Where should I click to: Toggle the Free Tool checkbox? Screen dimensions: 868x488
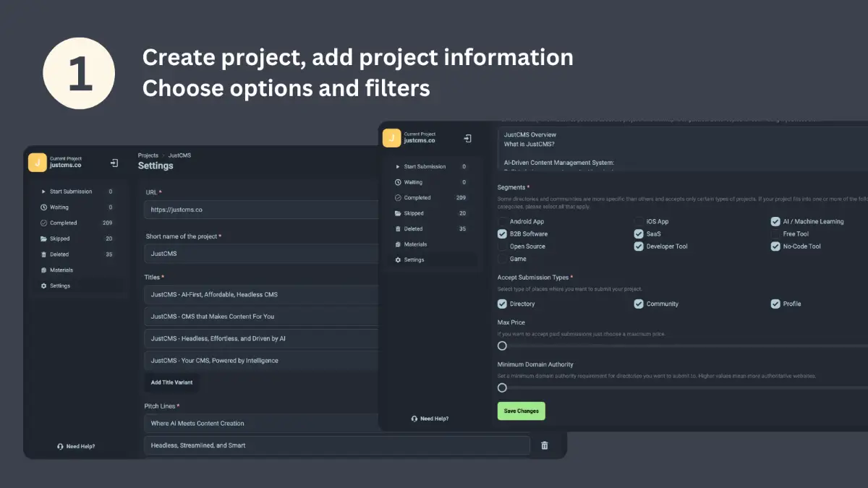(x=776, y=233)
